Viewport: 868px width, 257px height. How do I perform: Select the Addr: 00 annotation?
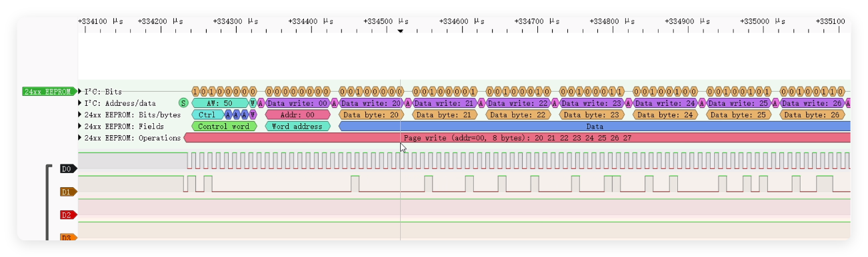click(297, 115)
